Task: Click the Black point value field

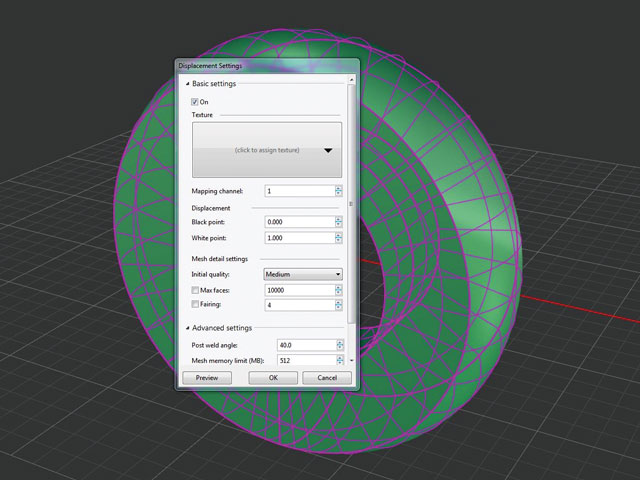Action: (x=300, y=222)
